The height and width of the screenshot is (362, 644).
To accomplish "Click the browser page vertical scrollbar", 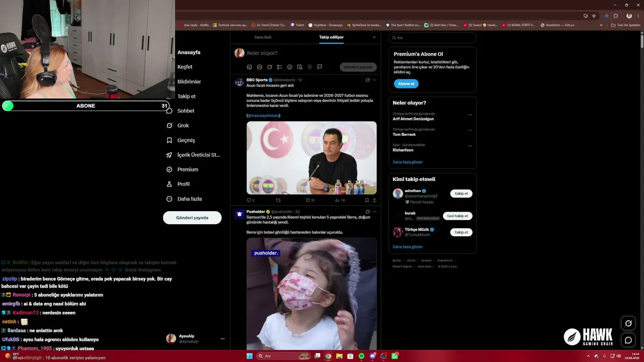I will [641, 40].
